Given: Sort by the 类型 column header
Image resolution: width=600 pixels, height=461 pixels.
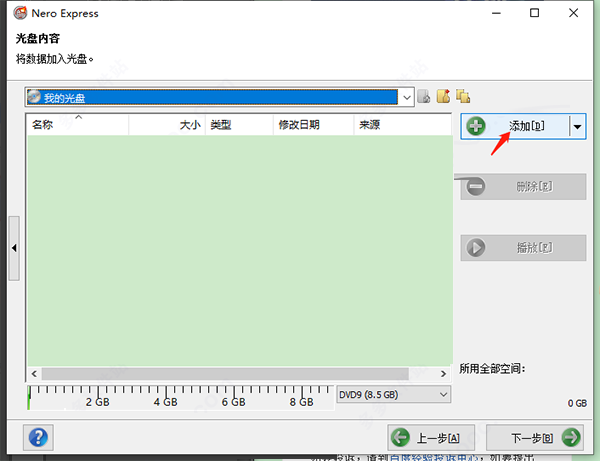Looking at the screenshot, I should (240, 125).
